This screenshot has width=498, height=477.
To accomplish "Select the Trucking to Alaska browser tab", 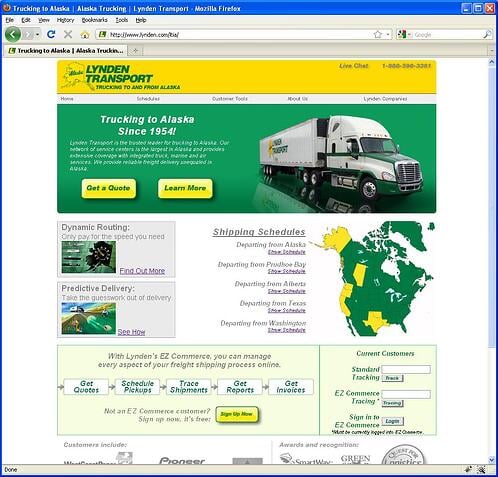I will coord(66,51).
